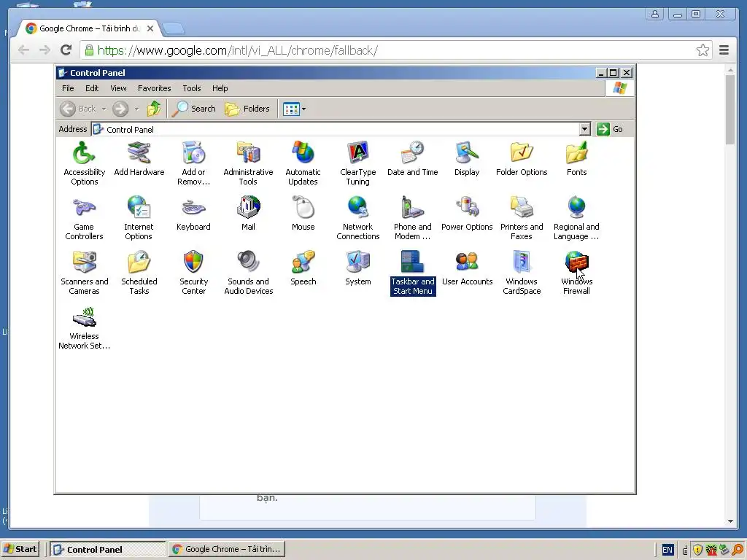Click the scrollbar down arrow in Chrome
The height and width of the screenshot is (560, 747).
(730, 521)
